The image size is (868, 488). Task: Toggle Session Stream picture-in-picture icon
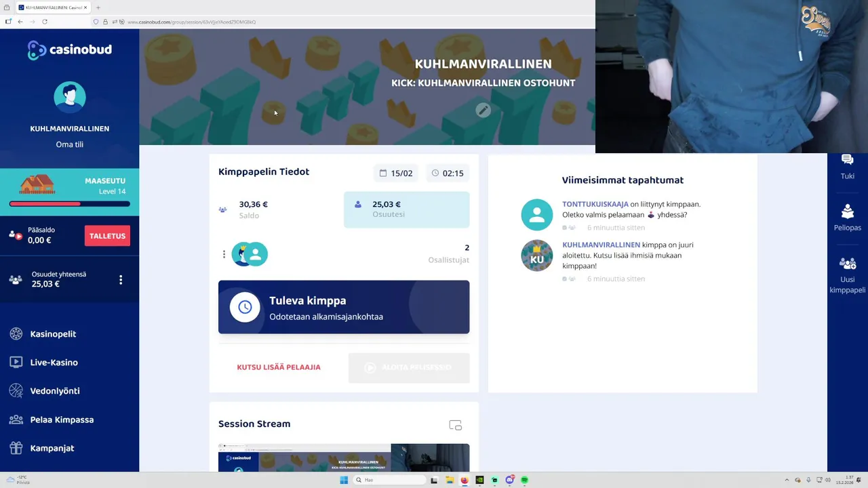coord(456,425)
